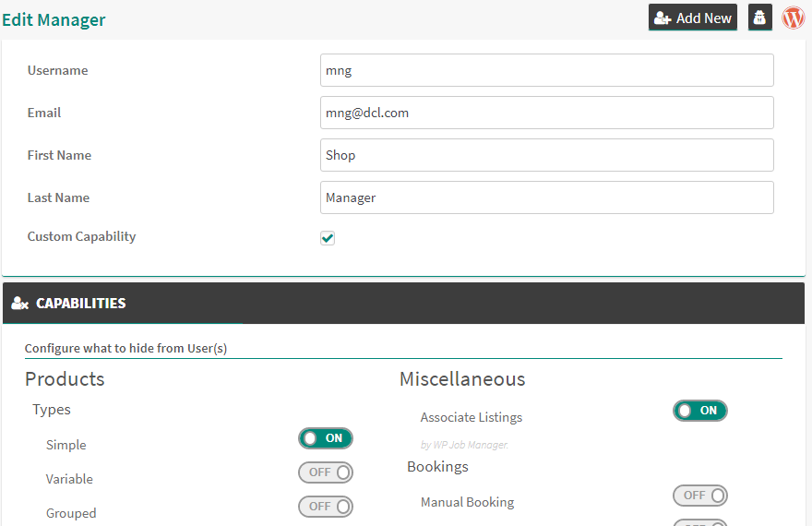Click the First Name label
Image resolution: width=812 pixels, height=526 pixels.
tap(59, 155)
